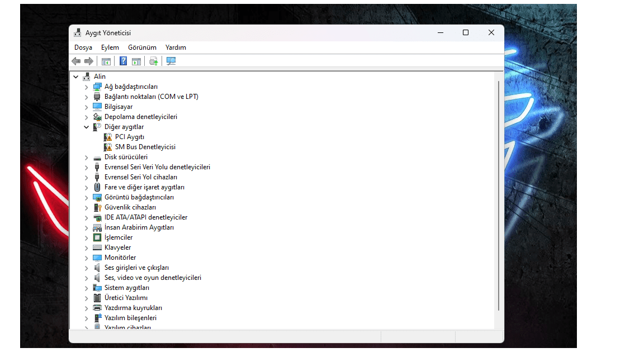Open the Dosya menu

(x=83, y=47)
